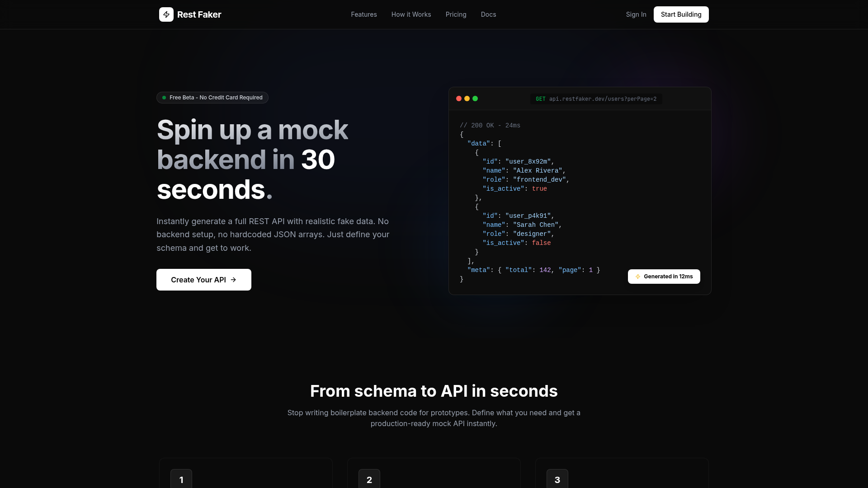Click the "user_8x92m" id value
This screenshot has height=488, width=868.
[528, 162]
